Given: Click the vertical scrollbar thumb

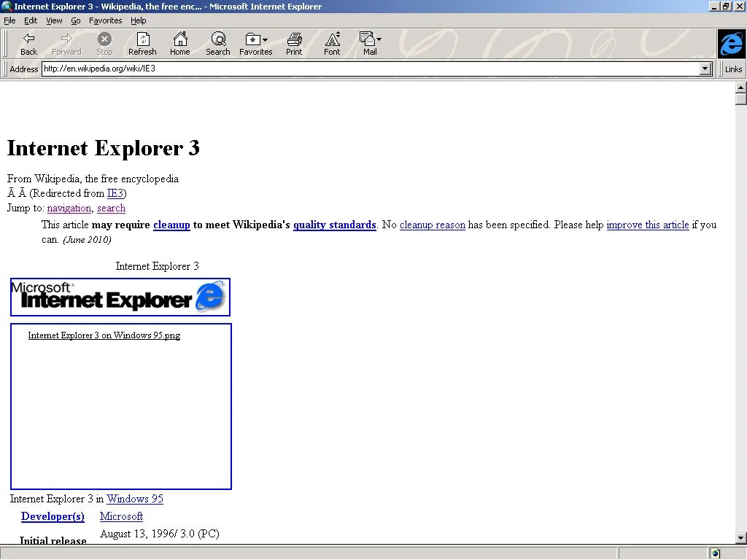Looking at the screenshot, I should pos(740,99).
